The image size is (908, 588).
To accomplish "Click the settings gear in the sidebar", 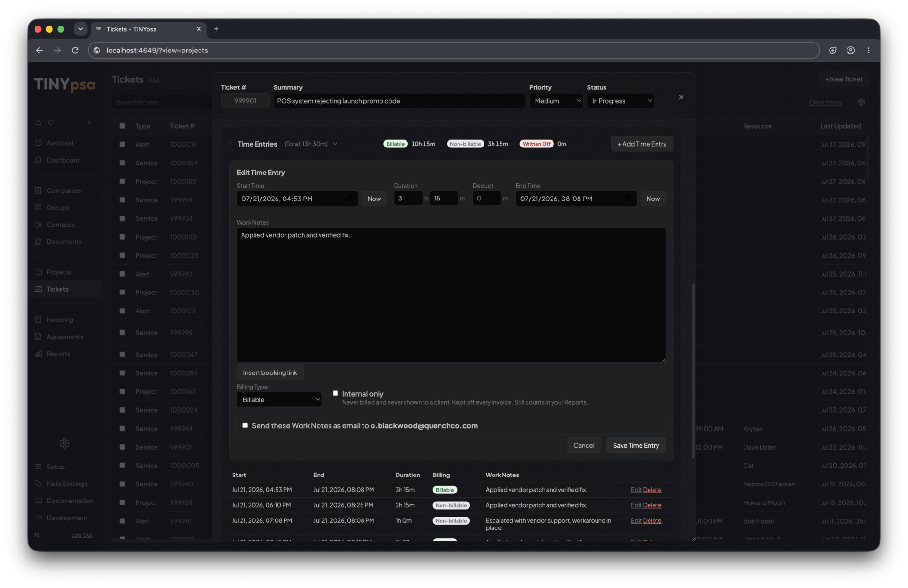I will tap(64, 443).
